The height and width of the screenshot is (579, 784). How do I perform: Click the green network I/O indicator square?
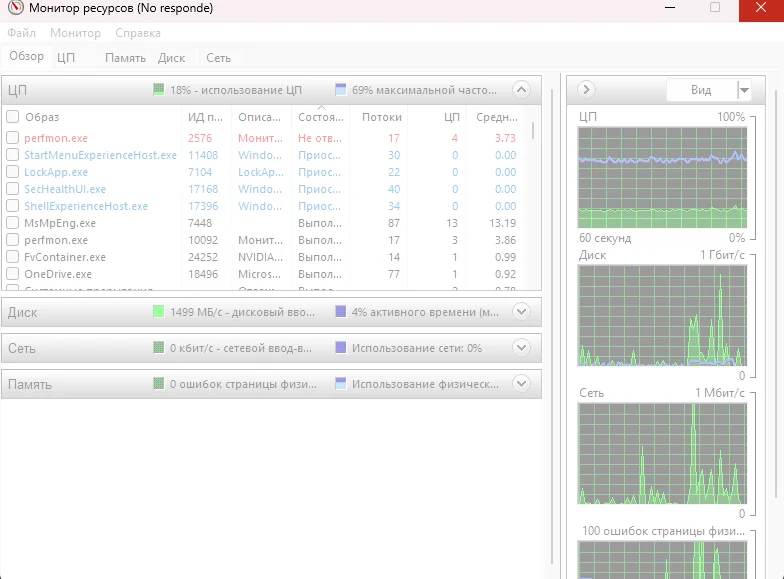click(159, 348)
